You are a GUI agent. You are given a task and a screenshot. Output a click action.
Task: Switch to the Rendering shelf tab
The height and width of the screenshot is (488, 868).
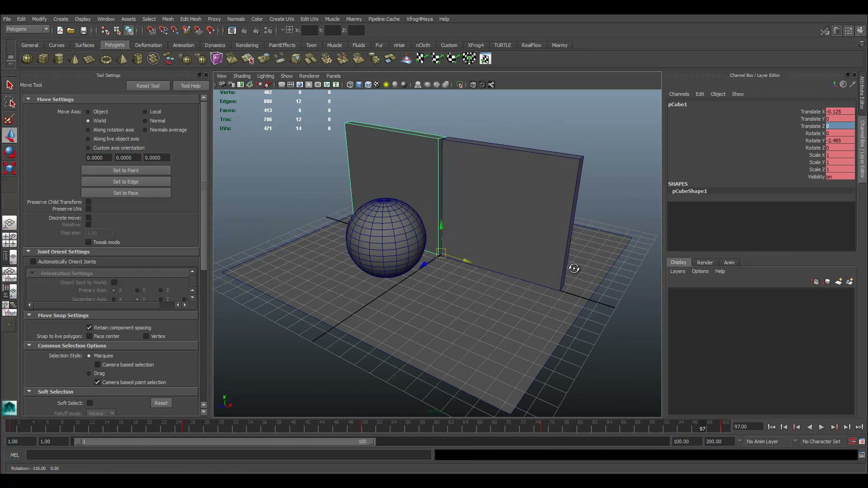247,45
